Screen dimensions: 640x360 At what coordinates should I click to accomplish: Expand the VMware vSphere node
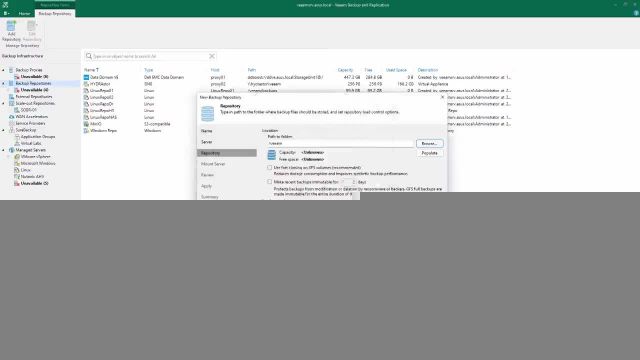pos(9,157)
